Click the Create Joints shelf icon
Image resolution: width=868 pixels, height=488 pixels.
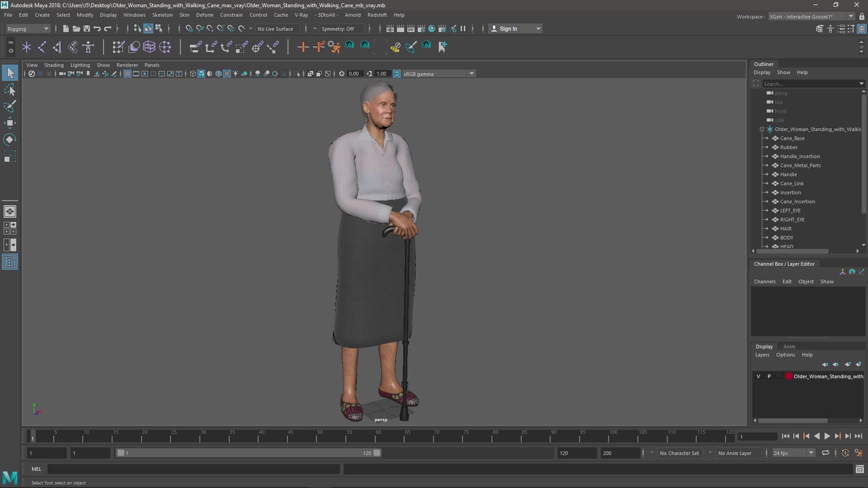pos(42,47)
